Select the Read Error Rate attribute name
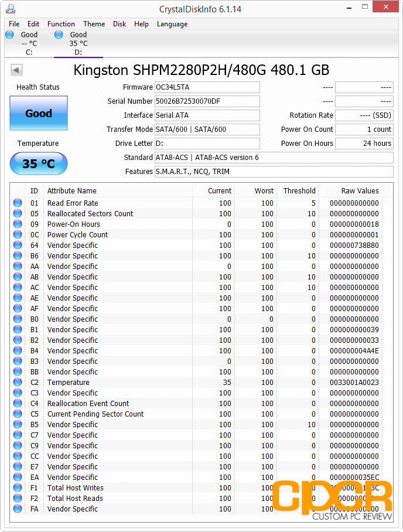Screen dimensions: 403x532 coord(73,203)
